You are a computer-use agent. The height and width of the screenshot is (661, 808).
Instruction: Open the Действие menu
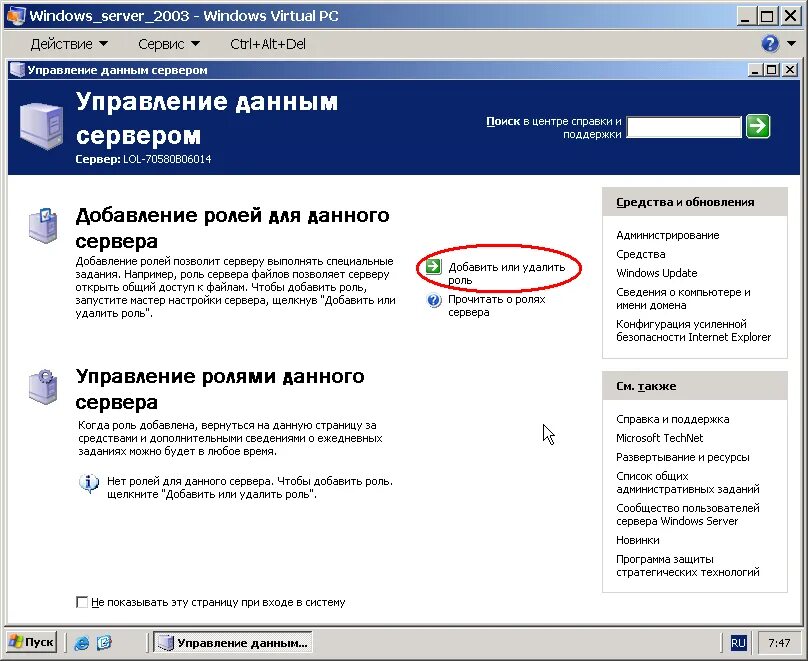click(69, 44)
